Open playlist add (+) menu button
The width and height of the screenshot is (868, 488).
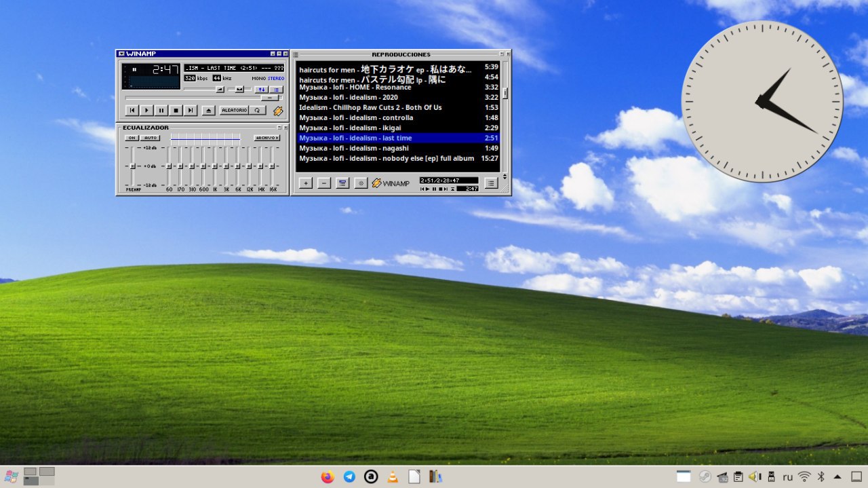pos(306,183)
